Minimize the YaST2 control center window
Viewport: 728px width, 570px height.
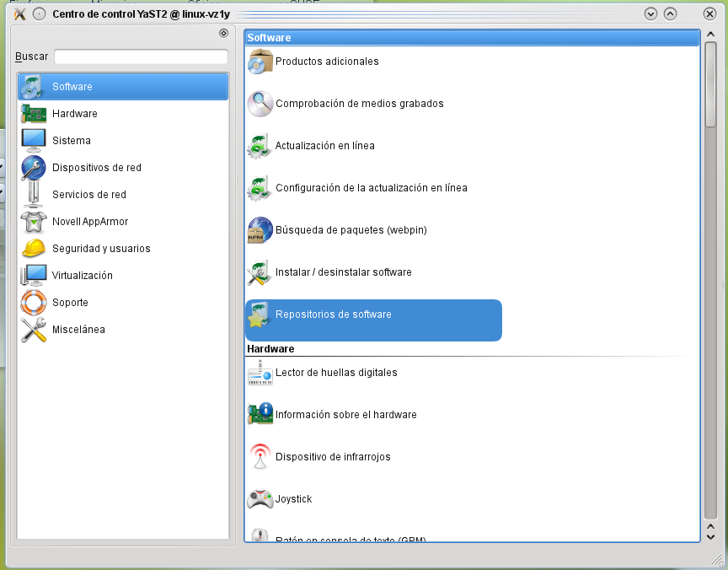651,14
